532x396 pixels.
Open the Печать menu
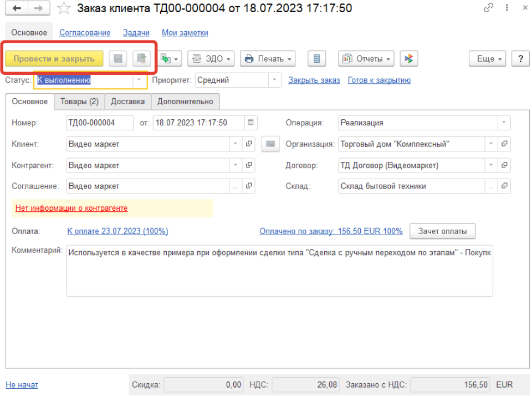(x=268, y=59)
